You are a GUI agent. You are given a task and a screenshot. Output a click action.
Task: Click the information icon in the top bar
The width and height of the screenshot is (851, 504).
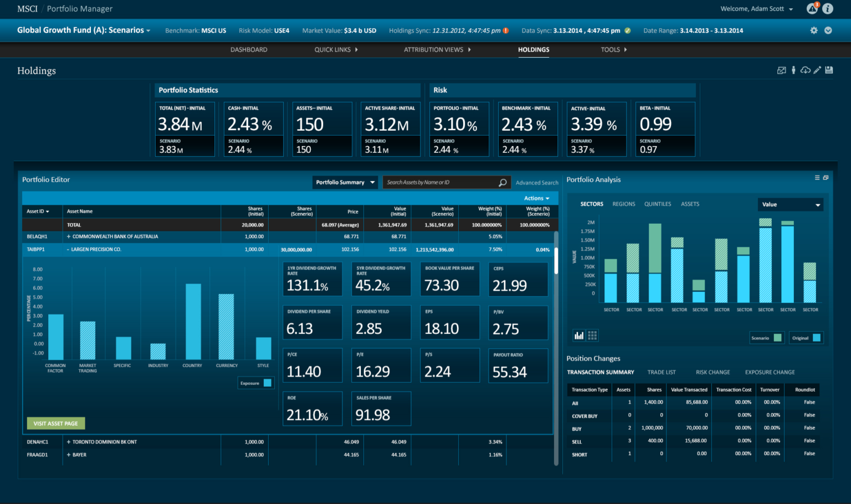pos(828,8)
